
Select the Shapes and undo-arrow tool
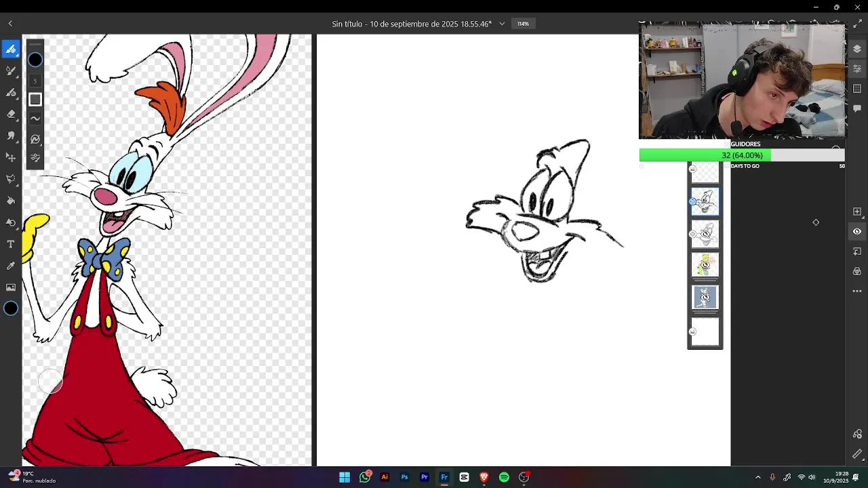[10, 222]
